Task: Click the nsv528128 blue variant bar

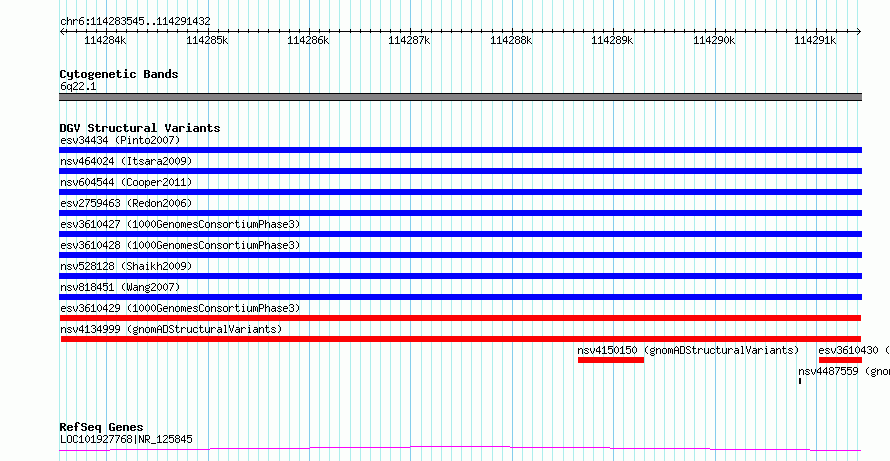Action: click(x=460, y=276)
